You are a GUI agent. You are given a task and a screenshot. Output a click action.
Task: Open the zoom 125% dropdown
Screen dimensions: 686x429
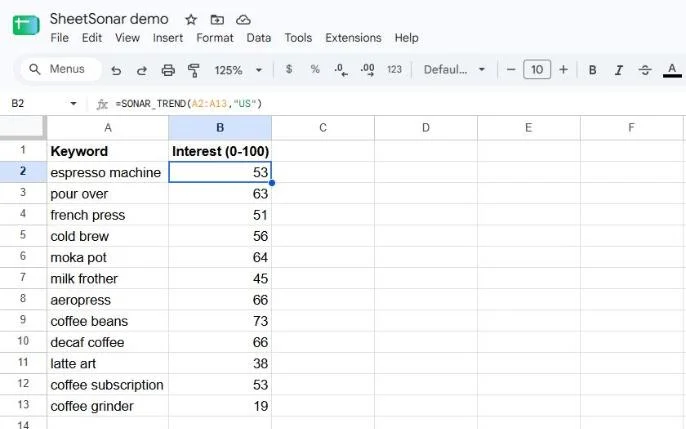click(238, 70)
